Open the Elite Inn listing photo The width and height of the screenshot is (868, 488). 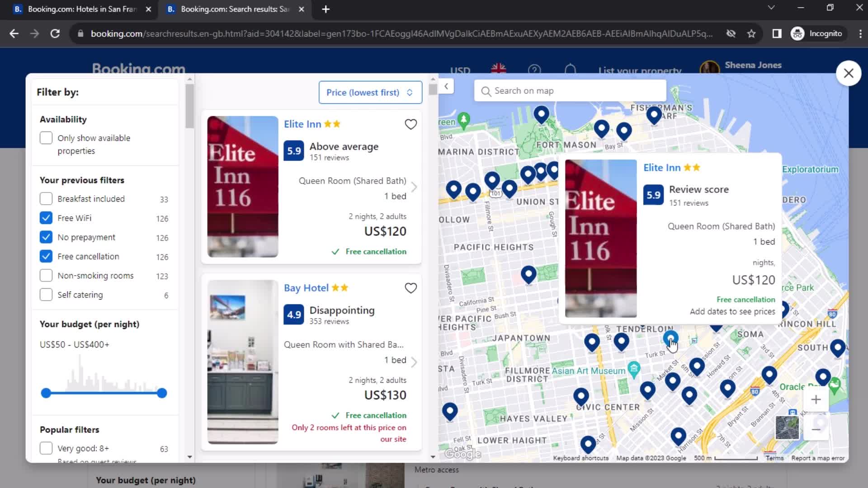coord(243,187)
